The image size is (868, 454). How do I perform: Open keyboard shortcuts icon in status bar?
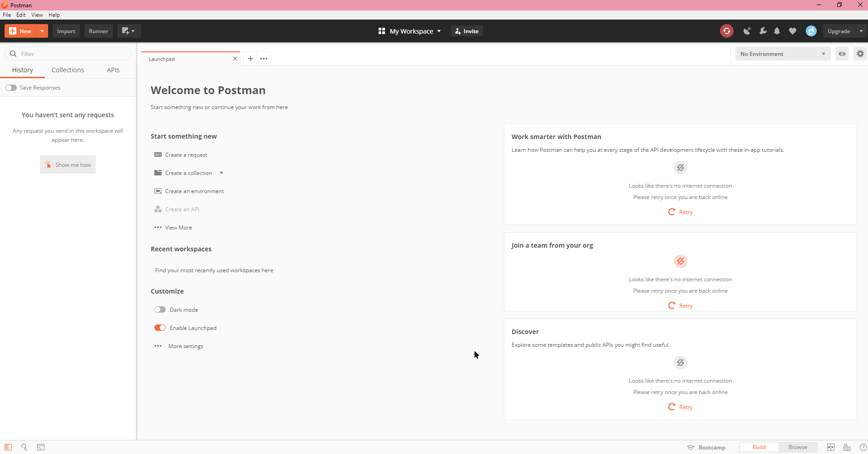tap(846, 448)
